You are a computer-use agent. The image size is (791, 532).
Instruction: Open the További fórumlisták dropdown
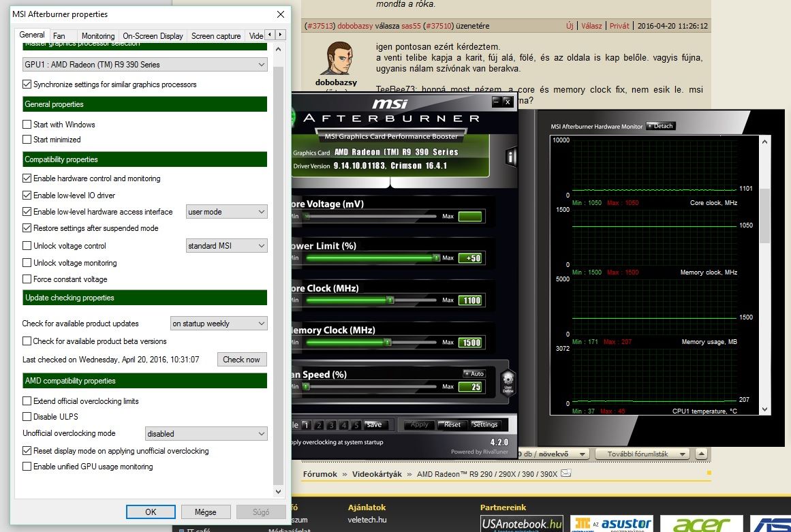click(642, 454)
